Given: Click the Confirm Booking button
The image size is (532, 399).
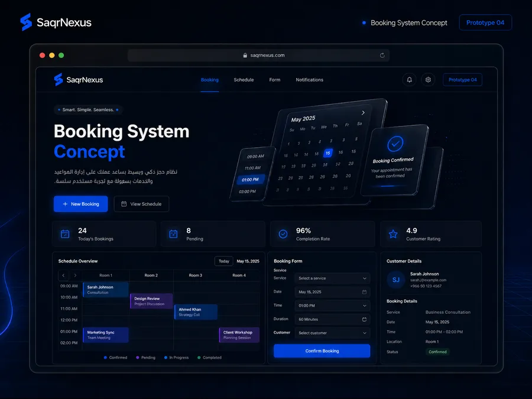Looking at the screenshot, I should pyautogui.click(x=322, y=351).
